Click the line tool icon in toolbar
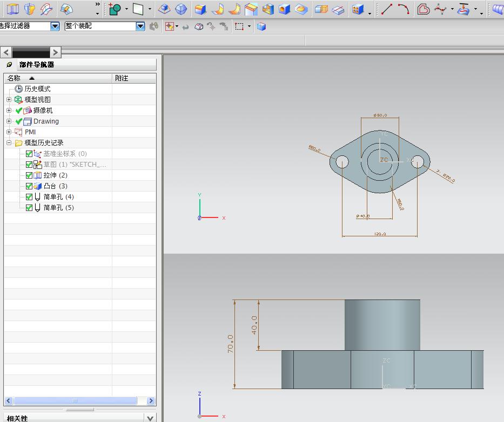Image resolution: width=504 pixels, height=422 pixels. pyautogui.click(x=387, y=9)
